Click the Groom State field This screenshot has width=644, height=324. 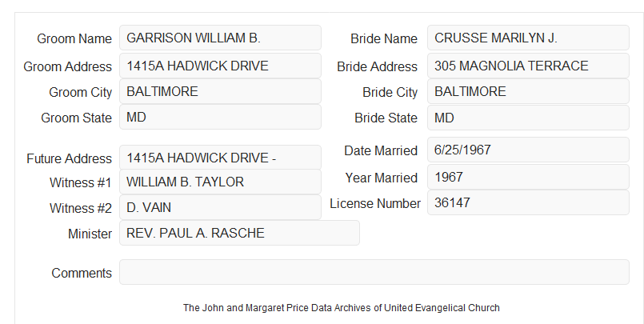(x=220, y=117)
